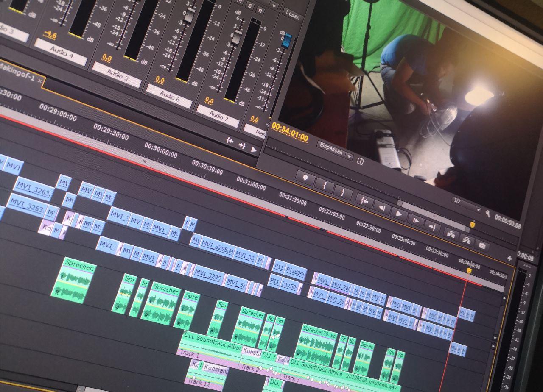Click the 0,0 volume value above Audio 5
Viewport: 543px width, 392px height.
coord(106,58)
